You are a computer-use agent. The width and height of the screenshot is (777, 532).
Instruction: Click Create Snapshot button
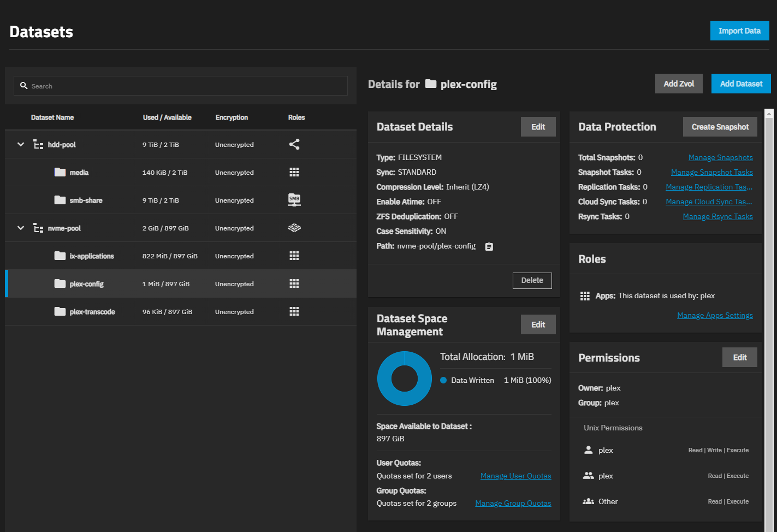point(720,127)
